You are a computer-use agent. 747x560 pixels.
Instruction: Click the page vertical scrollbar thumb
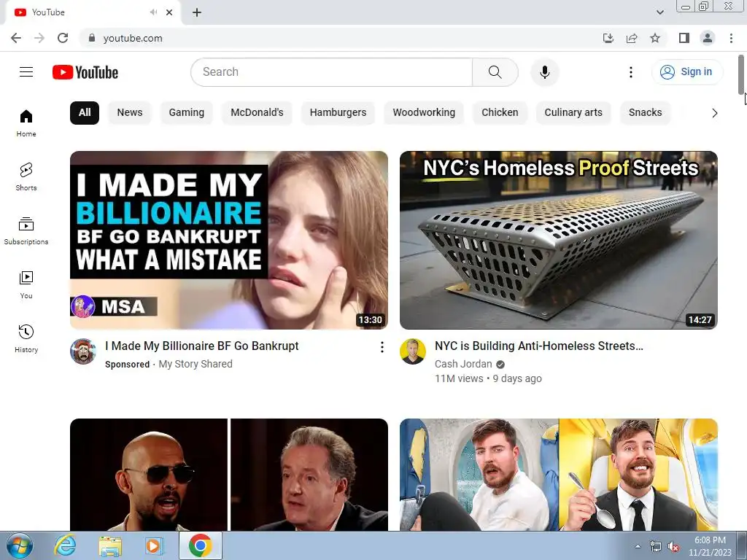(x=741, y=74)
